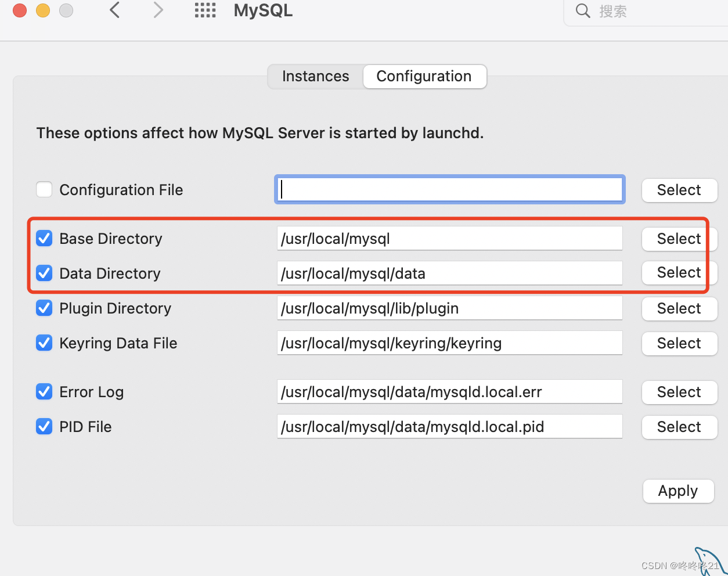Click Select for the Error Log path

[679, 392]
